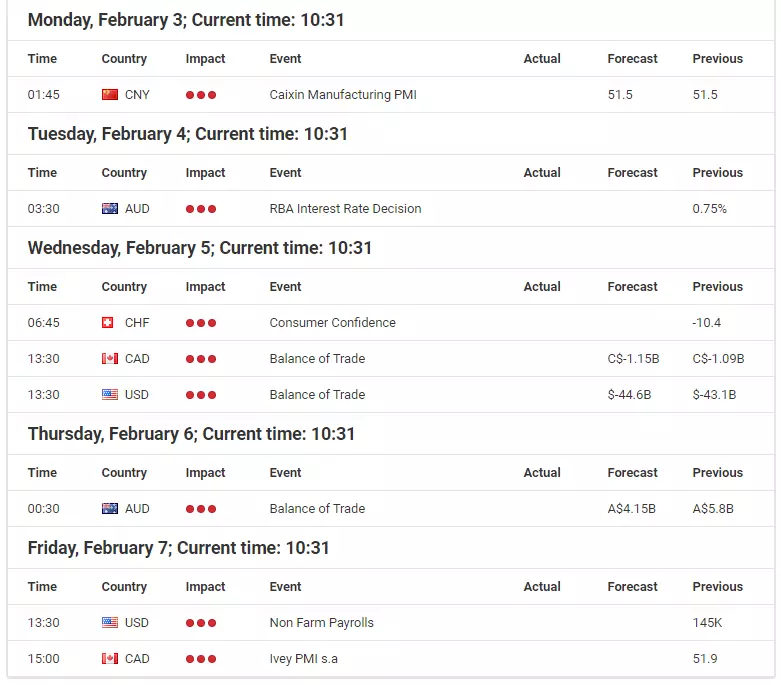This screenshot has width=781, height=685.
Task: Click the Canada flag in Ivey PMI row
Action: click(110, 659)
